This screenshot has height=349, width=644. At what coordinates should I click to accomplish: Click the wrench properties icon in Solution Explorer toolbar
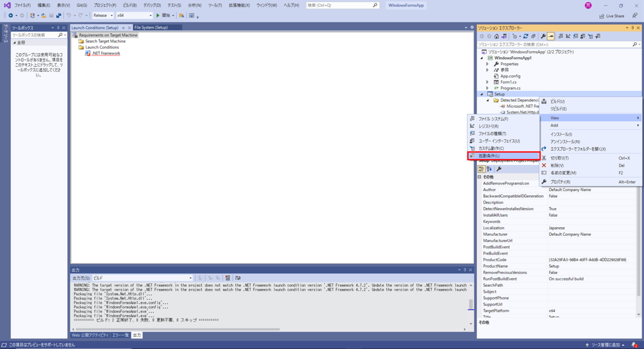click(x=543, y=36)
